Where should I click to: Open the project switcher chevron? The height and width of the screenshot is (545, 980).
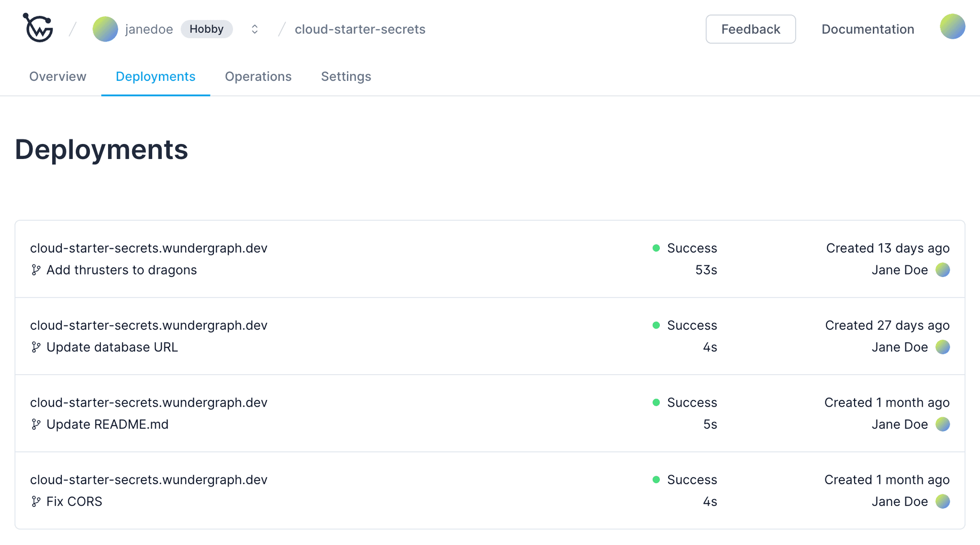point(254,29)
